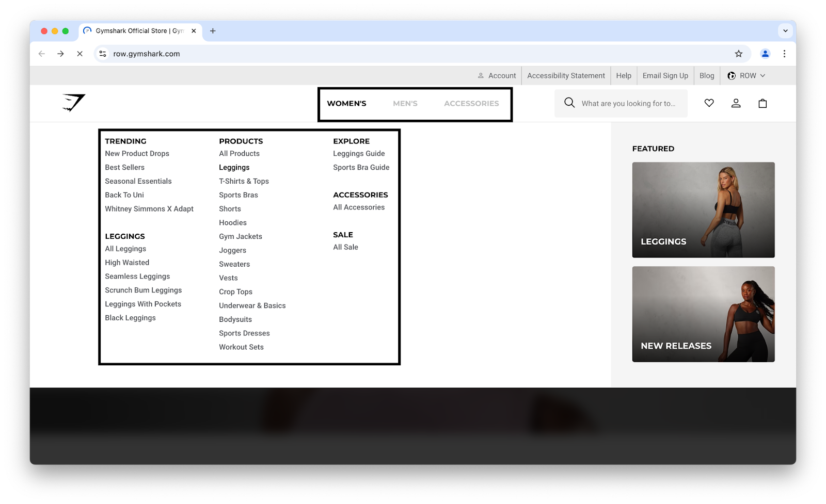Screen dimensions: 826x504
Task: Open a new browser tab
Action: click(213, 31)
